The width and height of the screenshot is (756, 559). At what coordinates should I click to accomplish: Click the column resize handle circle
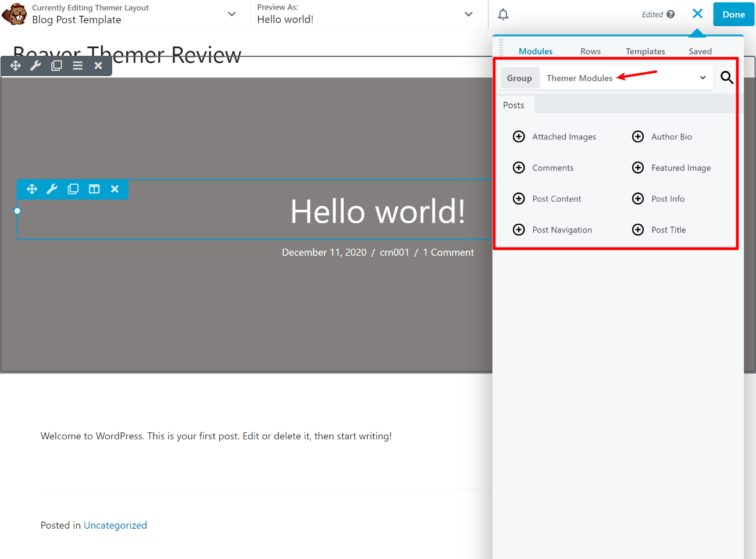point(17,211)
